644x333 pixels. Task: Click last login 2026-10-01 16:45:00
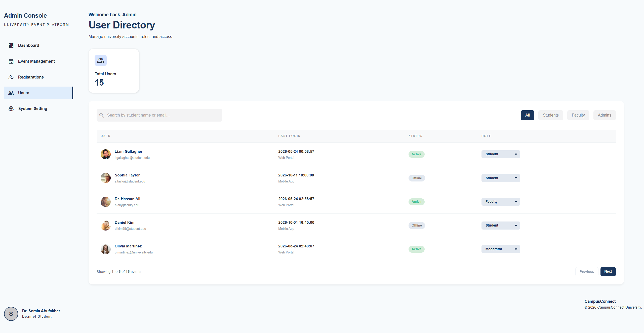pos(296,223)
